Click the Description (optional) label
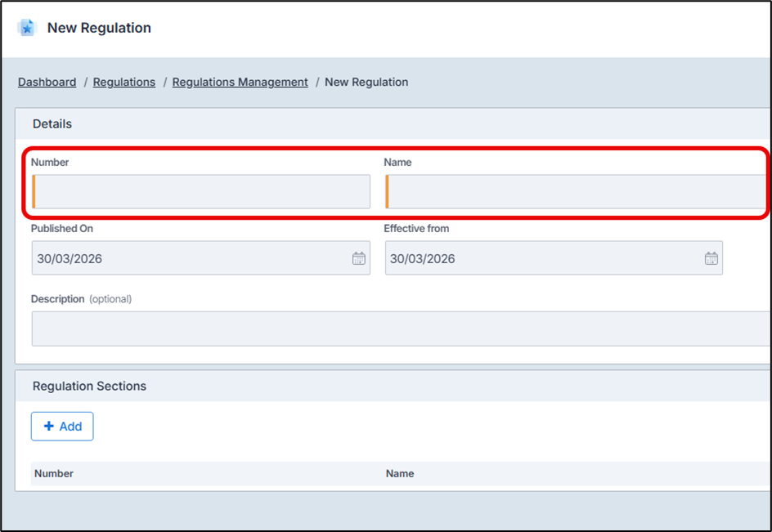This screenshot has width=772, height=532. [x=81, y=299]
